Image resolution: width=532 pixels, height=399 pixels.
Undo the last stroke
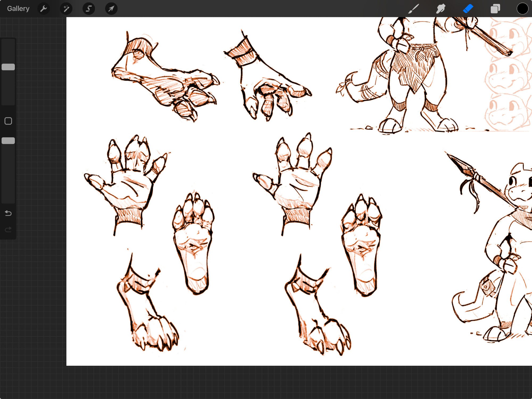(x=8, y=213)
